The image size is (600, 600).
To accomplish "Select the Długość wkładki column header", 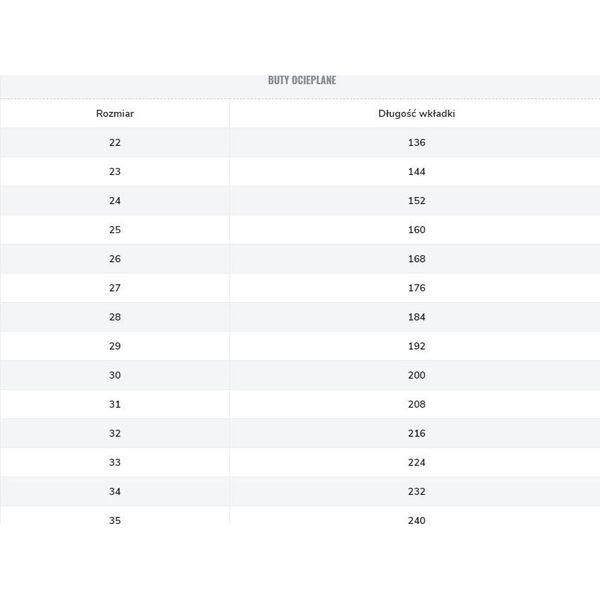I will (416, 114).
